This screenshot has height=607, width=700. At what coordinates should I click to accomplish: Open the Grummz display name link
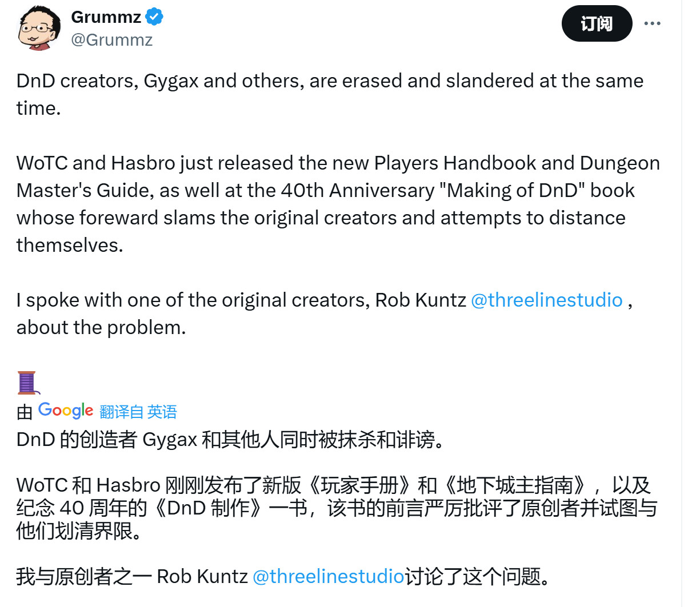click(x=106, y=17)
